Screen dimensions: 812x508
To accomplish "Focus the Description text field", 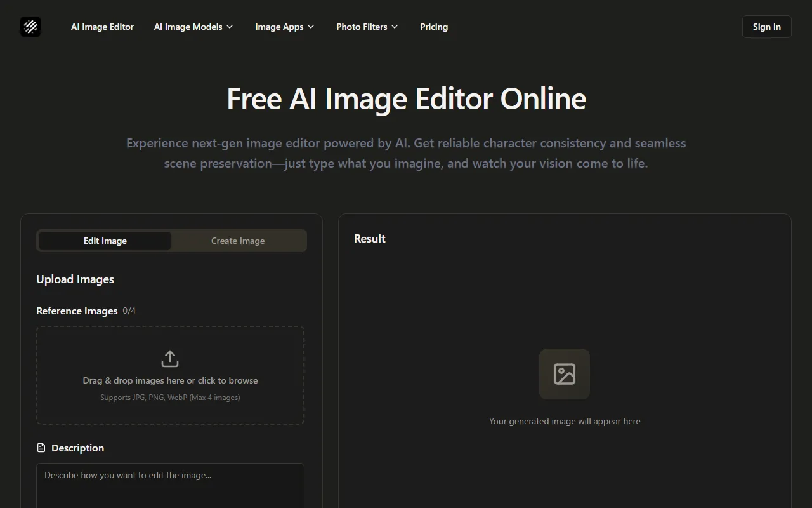I will click(x=170, y=489).
